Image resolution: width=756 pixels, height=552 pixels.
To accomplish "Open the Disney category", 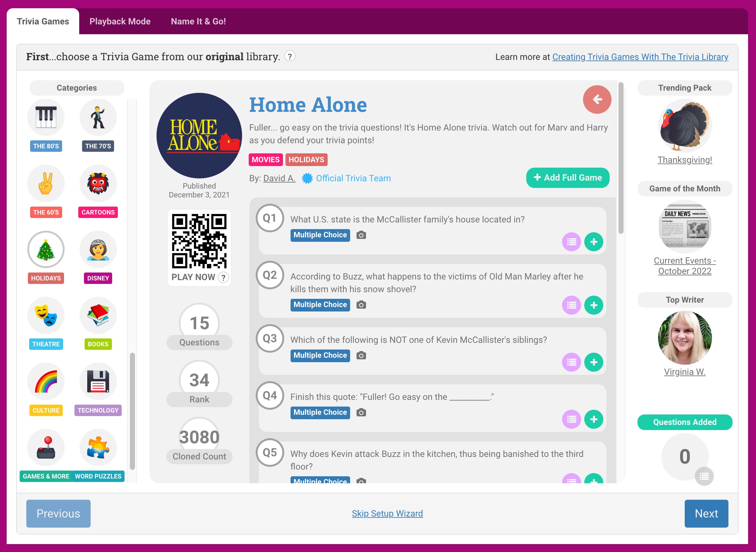I will tap(98, 249).
